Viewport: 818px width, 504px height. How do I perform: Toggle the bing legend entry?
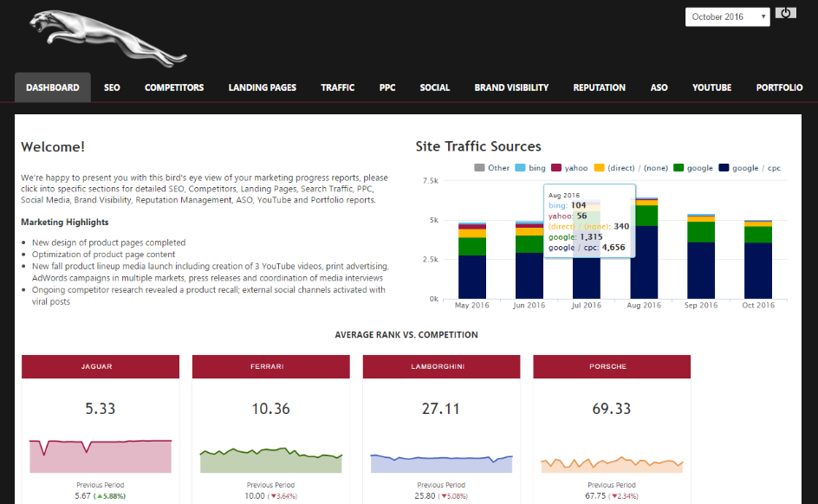coord(530,168)
